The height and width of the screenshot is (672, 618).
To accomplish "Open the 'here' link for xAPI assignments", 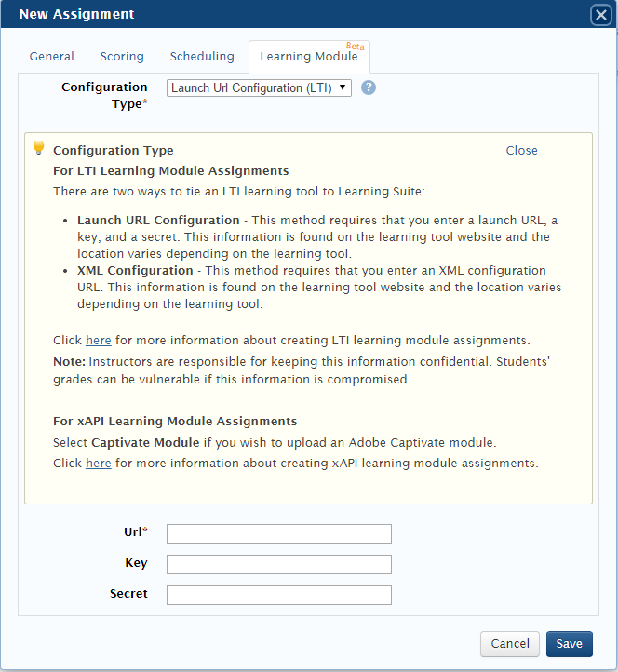I will pyautogui.click(x=98, y=463).
